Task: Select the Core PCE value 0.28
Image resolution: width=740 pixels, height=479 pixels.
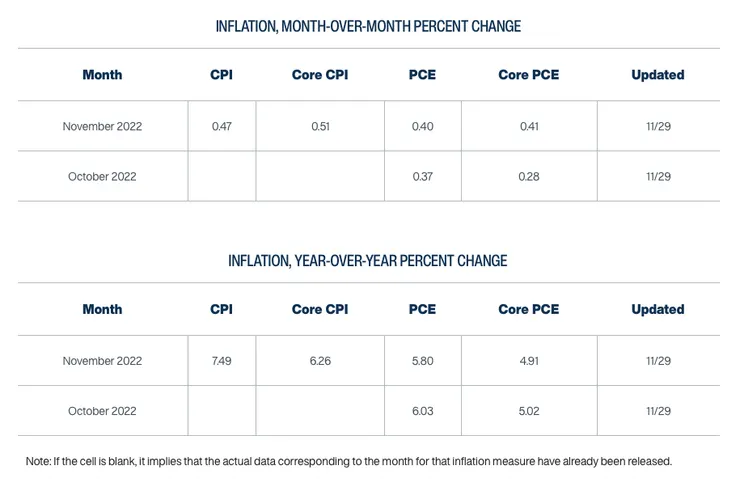Action: (527, 177)
